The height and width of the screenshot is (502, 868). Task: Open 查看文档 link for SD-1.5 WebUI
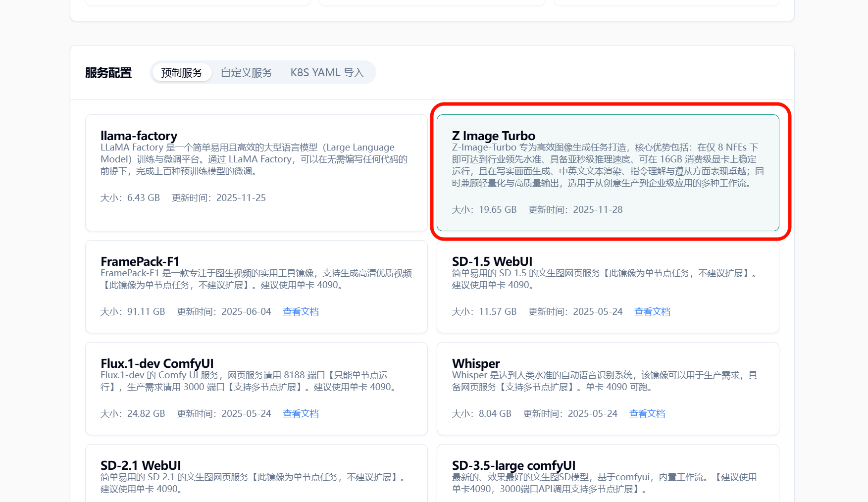tap(652, 312)
